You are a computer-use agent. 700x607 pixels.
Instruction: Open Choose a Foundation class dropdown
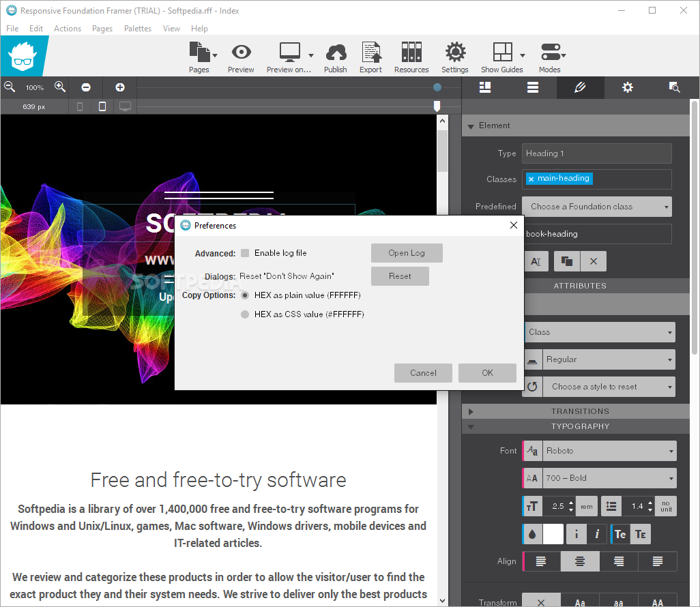coord(597,207)
